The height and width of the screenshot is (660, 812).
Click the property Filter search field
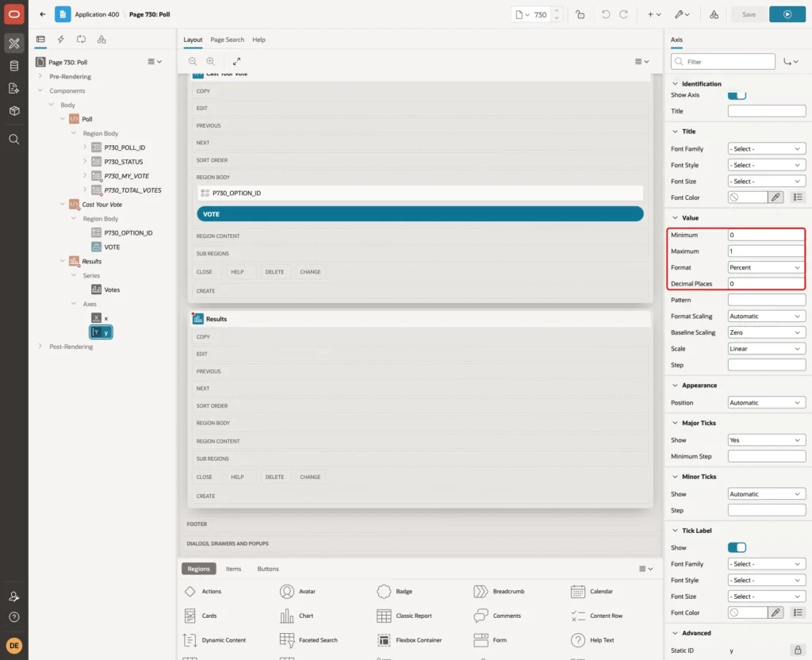tap(723, 62)
